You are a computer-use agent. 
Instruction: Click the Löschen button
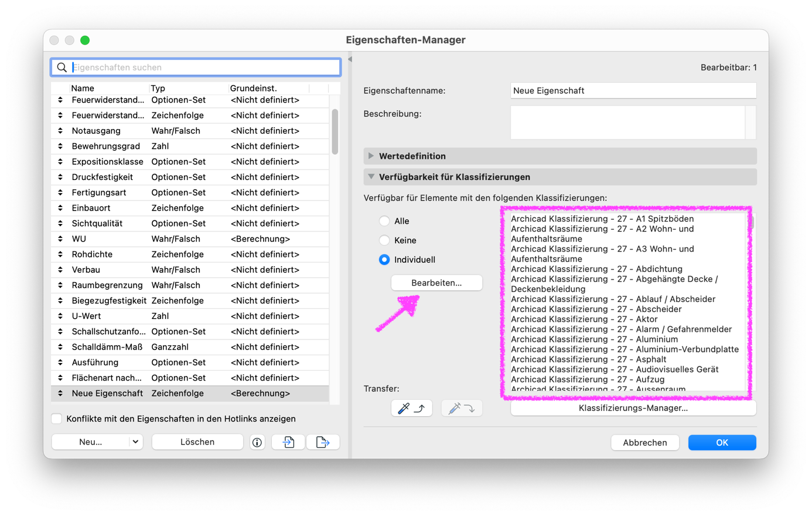pos(197,442)
